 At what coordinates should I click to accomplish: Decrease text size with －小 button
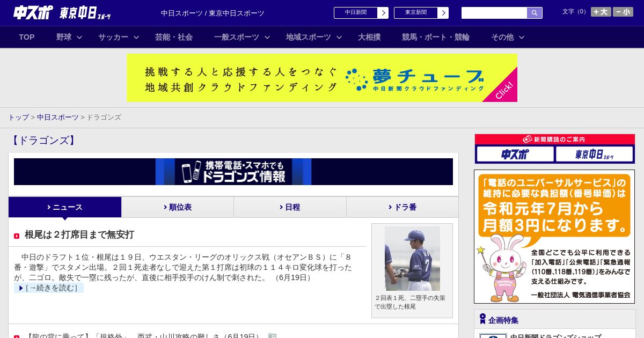click(x=623, y=12)
